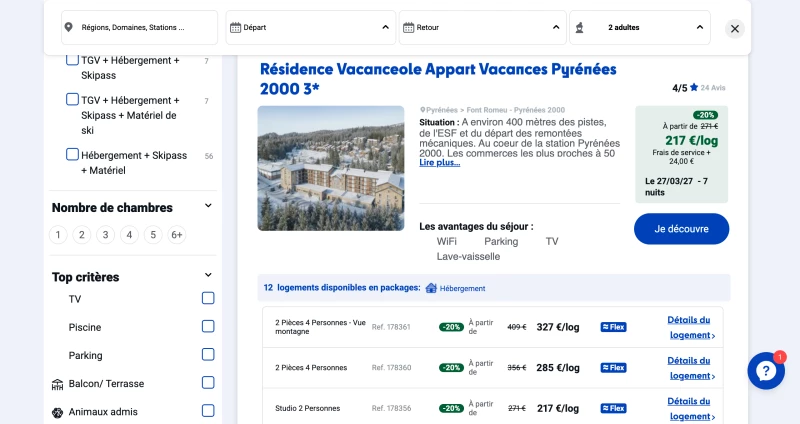Select 6+ bedrooms filter
800x424 pixels.
177,235
